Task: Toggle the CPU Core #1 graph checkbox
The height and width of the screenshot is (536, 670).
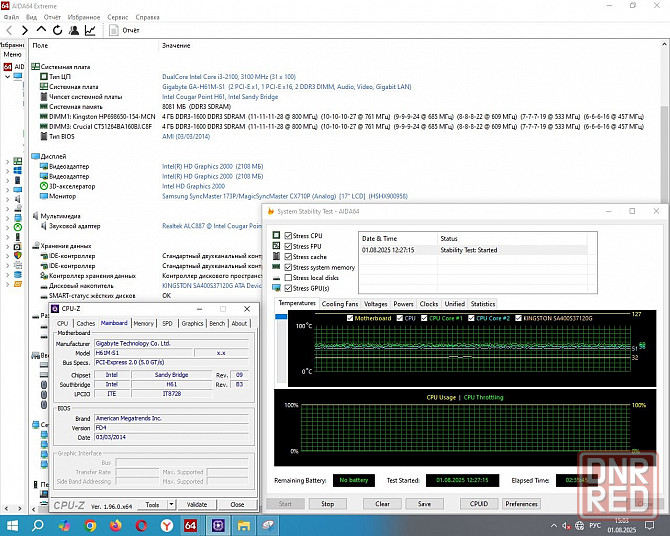Action: pyautogui.click(x=424, y=318)
